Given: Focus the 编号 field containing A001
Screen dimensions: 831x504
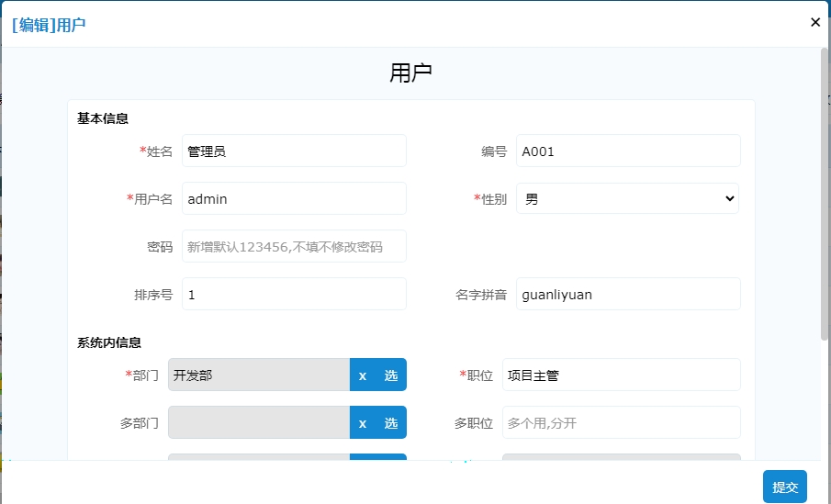Looking at the screenshot, I should coord(629,151).
